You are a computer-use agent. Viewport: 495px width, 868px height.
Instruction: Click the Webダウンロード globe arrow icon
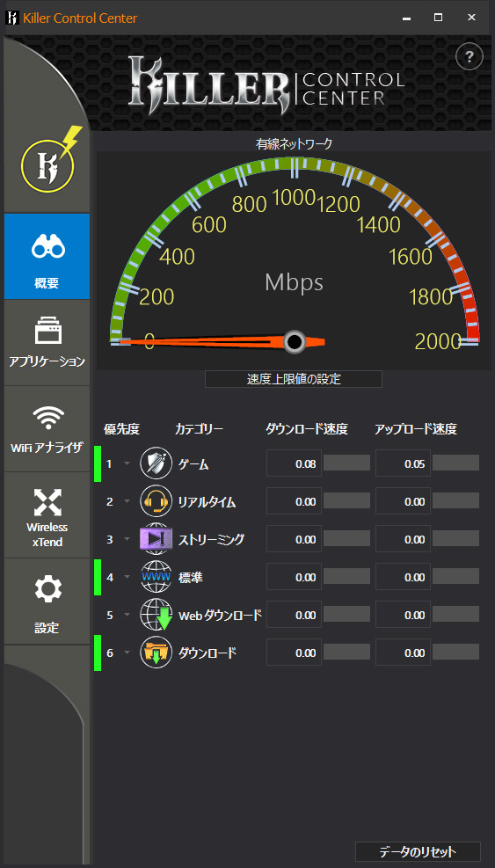click(x=156, y=615)
